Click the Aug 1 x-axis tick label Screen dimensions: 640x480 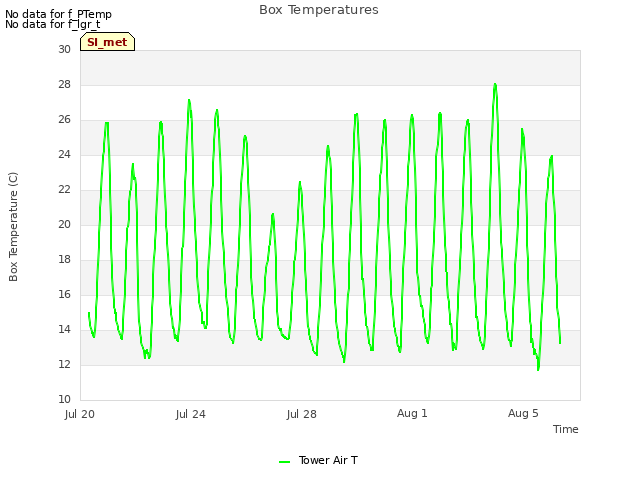(412, 413)
